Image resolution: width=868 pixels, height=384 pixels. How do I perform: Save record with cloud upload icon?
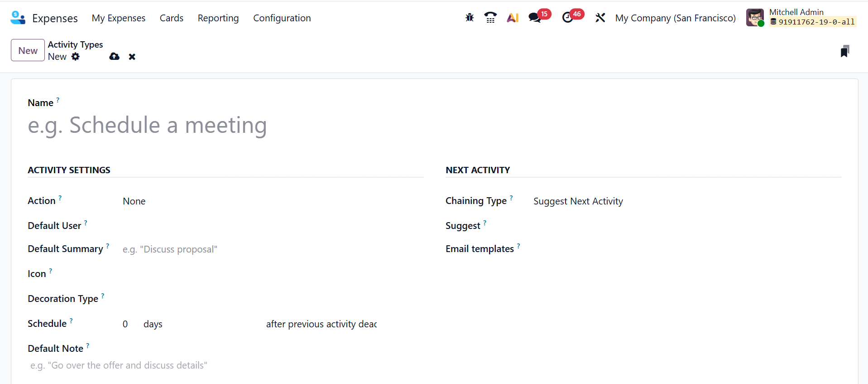(114, 57)
